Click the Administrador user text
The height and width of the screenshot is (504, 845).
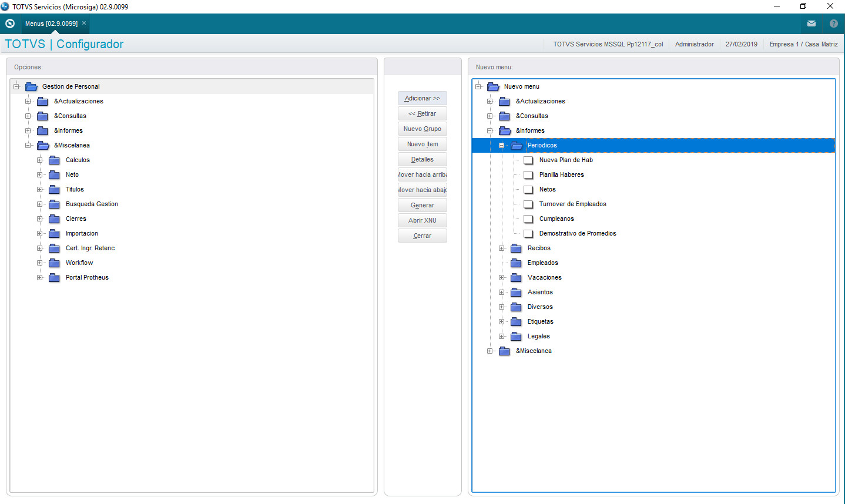695,44
